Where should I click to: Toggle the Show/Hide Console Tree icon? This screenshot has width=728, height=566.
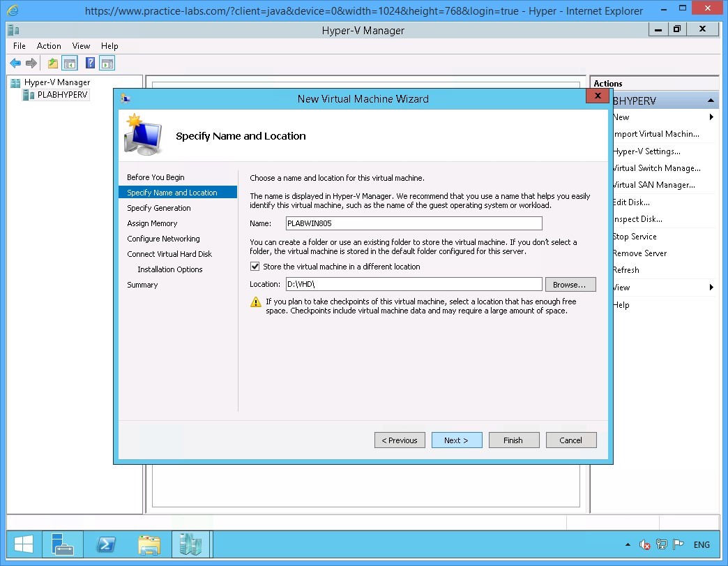point(70,63)
